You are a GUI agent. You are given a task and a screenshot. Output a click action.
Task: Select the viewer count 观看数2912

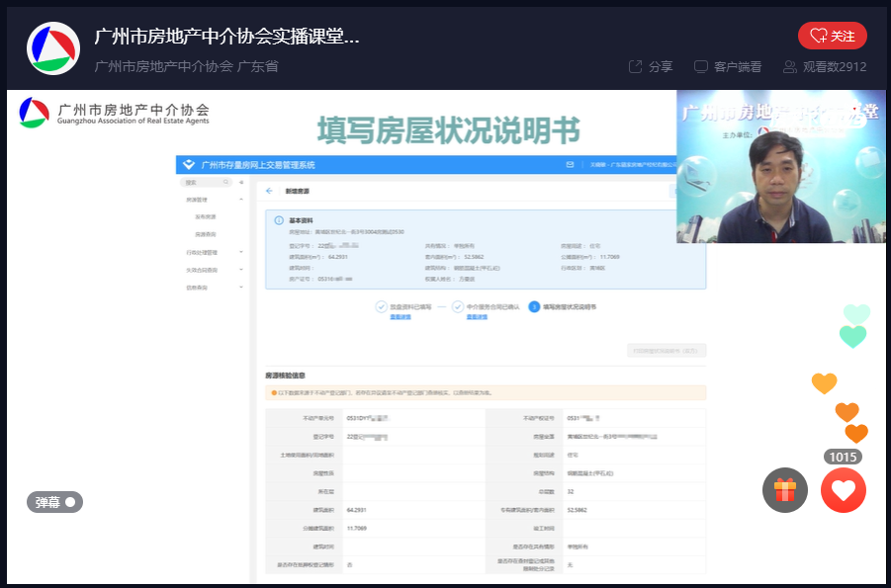(x=825, y=66)
